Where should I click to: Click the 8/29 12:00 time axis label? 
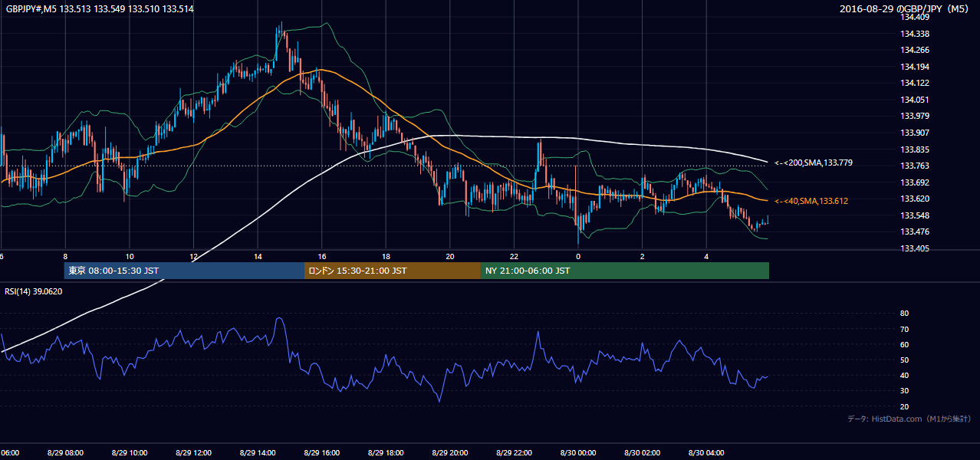click(x=193, y=453)
